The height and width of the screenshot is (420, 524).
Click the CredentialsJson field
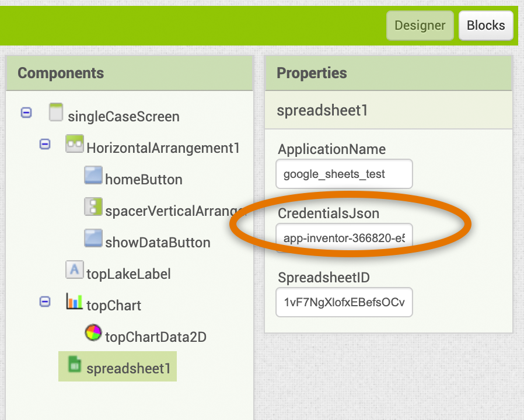(344, 238)
